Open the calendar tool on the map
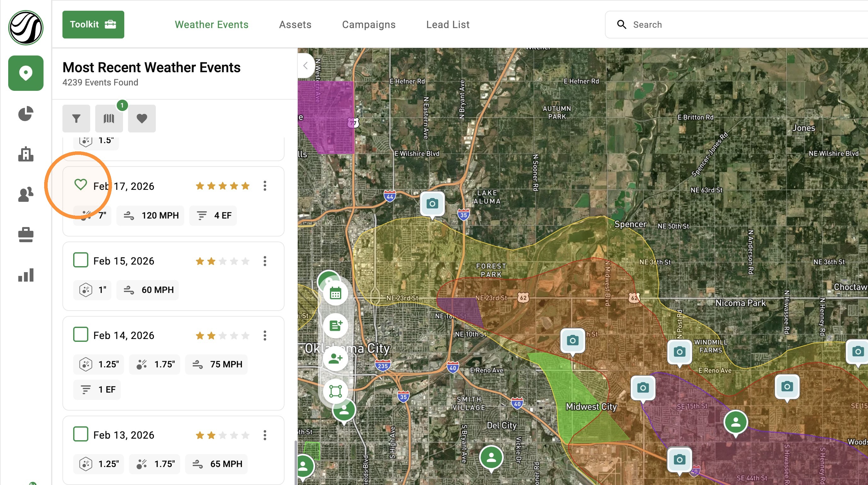Image resolution: width=868 pixels, height=485 pixels. 335,294
